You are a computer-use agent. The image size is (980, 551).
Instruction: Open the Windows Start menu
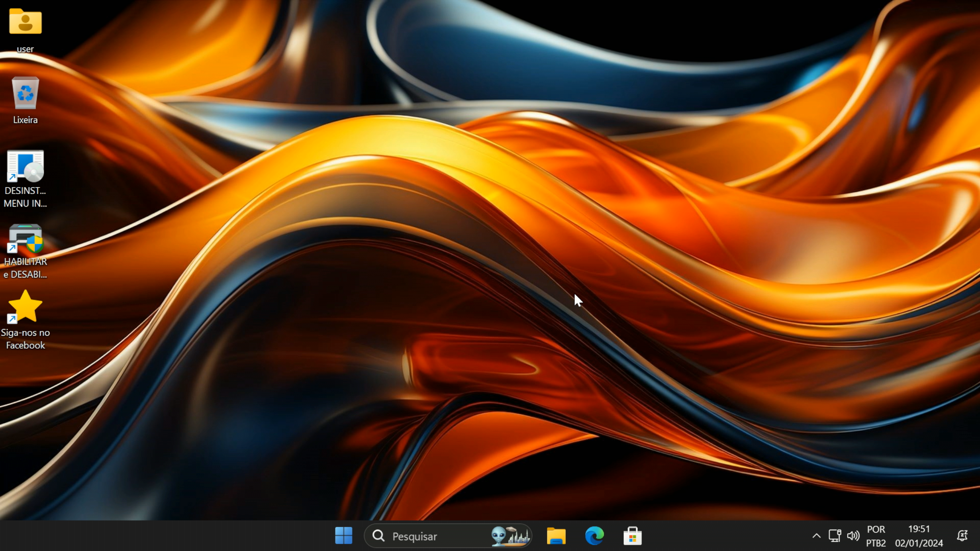343,536
